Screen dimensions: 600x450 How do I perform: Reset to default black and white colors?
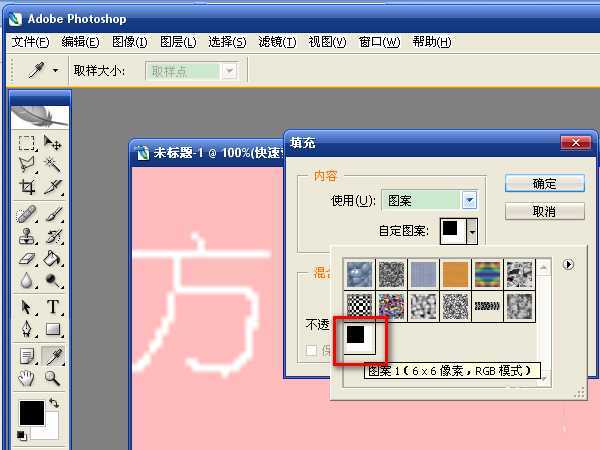(21, 436)
